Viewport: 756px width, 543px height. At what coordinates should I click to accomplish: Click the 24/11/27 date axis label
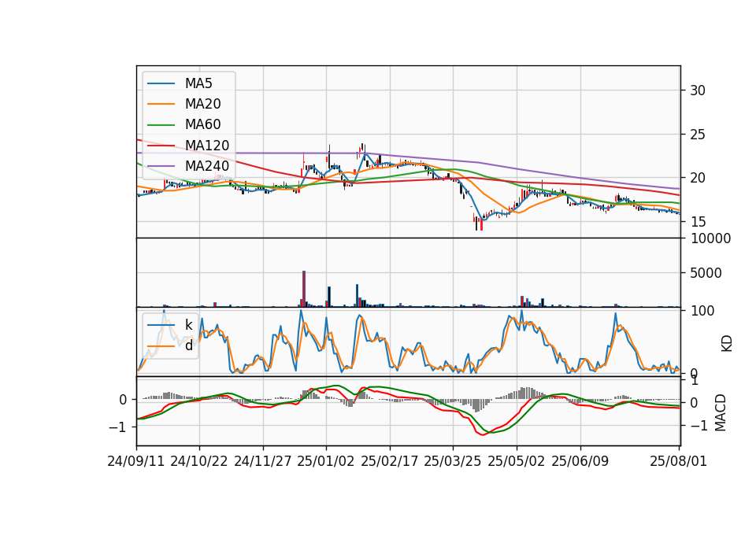pyautogui.click(x=263, y=461)
